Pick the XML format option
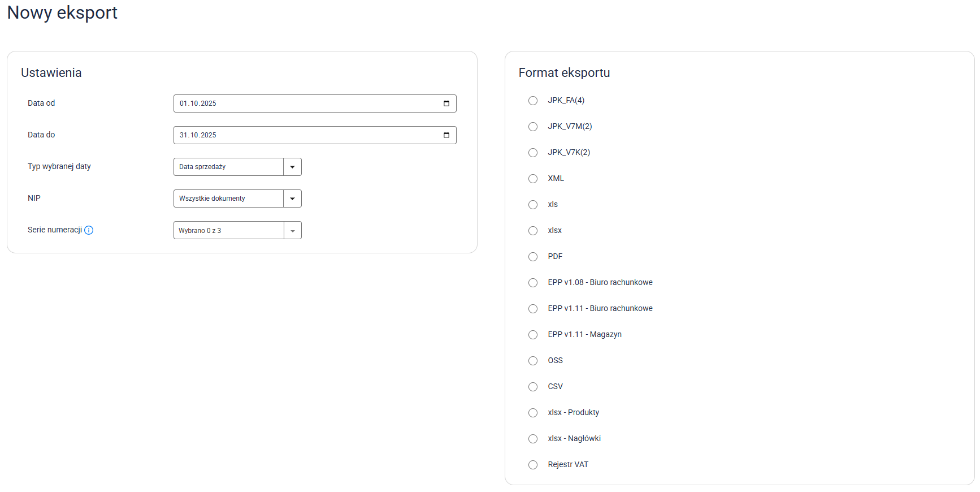Screen dimensions: 980x492 coord(533,179)
